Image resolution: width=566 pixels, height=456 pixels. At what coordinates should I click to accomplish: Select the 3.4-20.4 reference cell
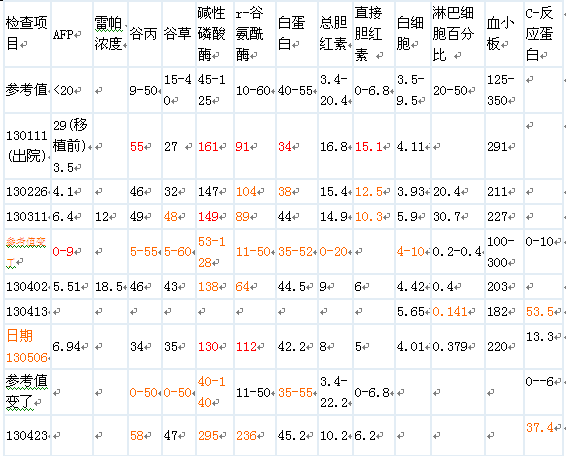pyautogui.click(x=335, y=90)
